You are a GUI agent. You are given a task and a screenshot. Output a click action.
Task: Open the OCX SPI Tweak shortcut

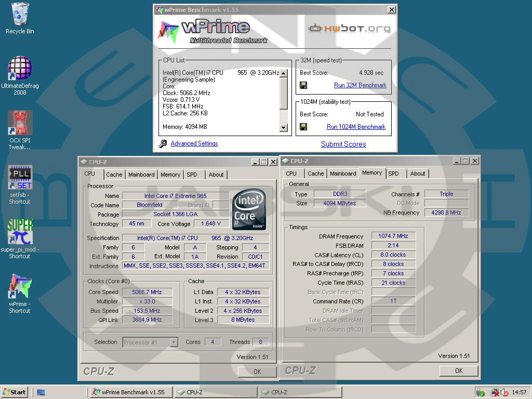pos(20,130)
